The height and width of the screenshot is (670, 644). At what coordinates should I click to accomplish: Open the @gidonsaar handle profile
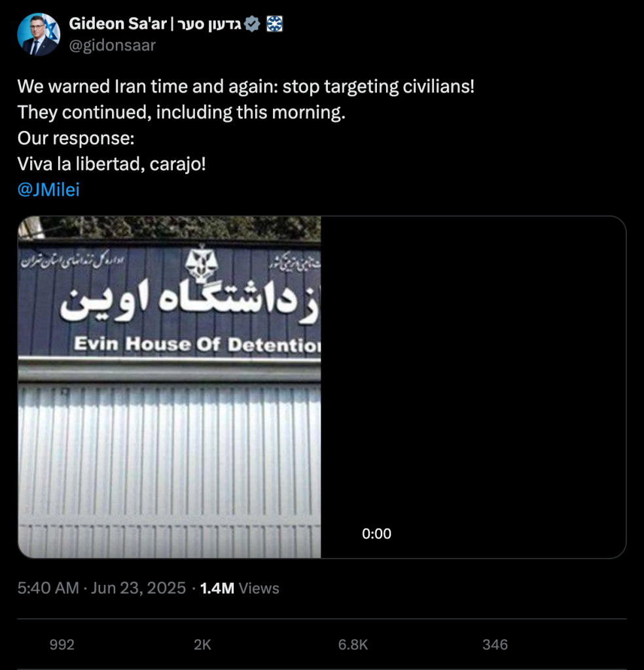point(112,45)
